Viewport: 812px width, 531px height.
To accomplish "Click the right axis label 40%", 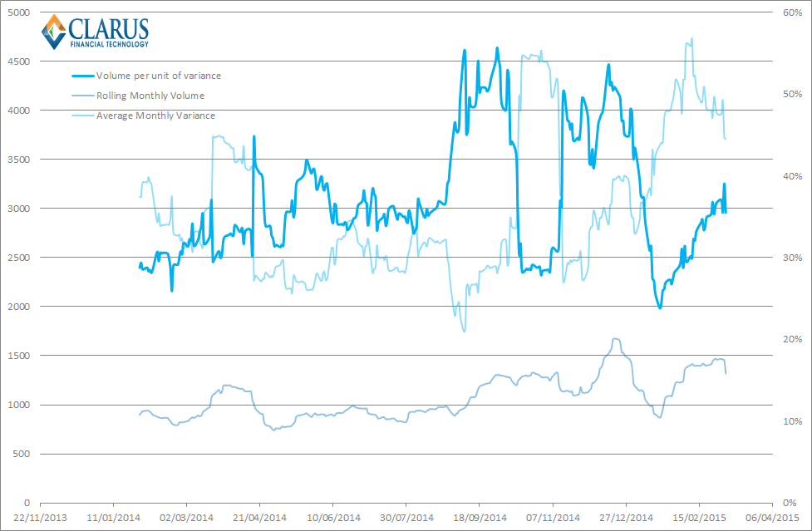I will 792,176.
